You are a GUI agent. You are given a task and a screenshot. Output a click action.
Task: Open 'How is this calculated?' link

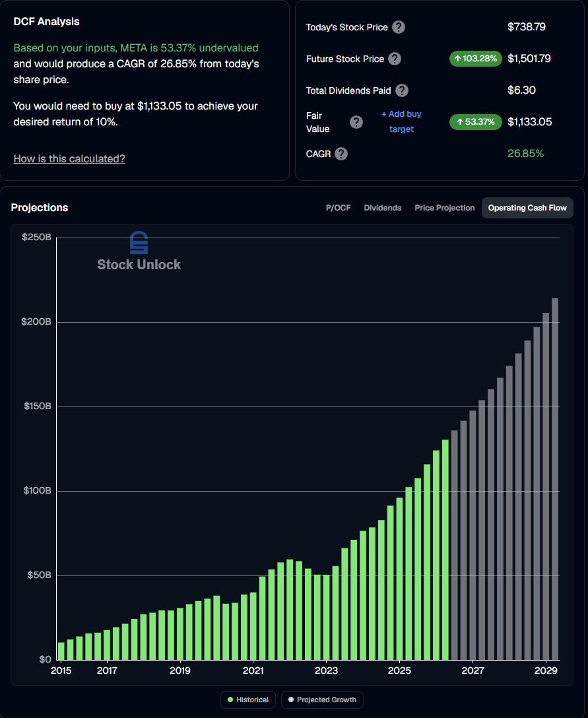click(69, 158)
